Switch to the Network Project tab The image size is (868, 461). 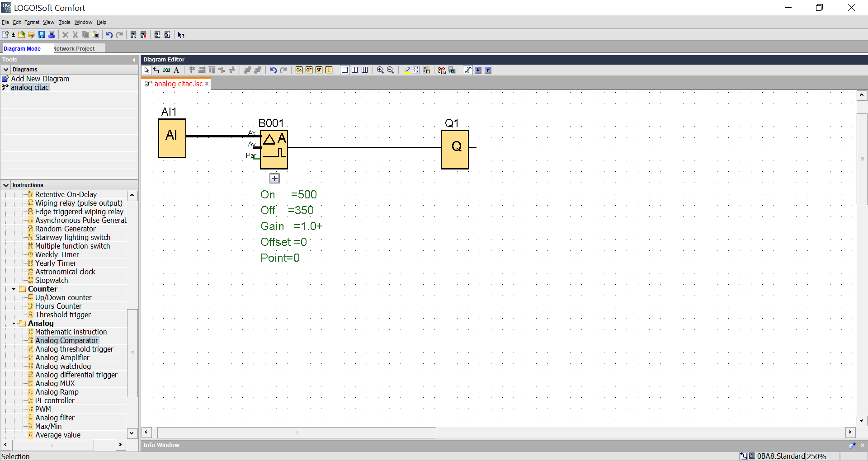click(x=74, y=48)
